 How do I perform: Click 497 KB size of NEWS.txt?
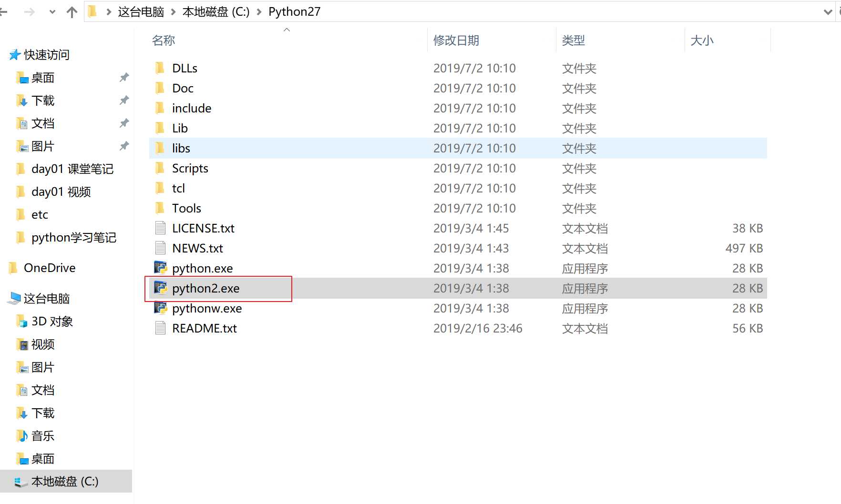coord(744,248)
